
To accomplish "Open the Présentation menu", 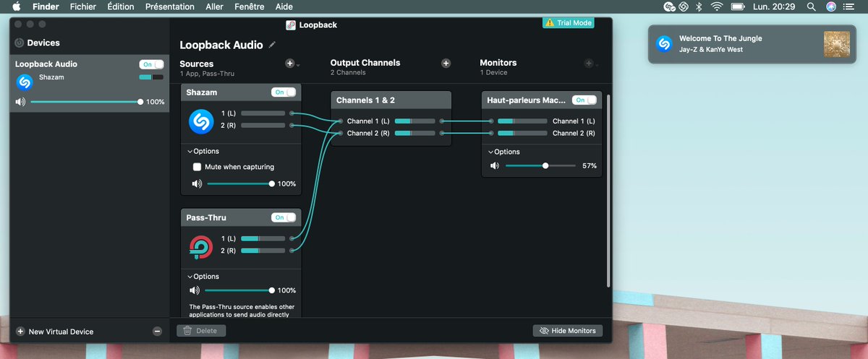I will [x=169, y=7].
